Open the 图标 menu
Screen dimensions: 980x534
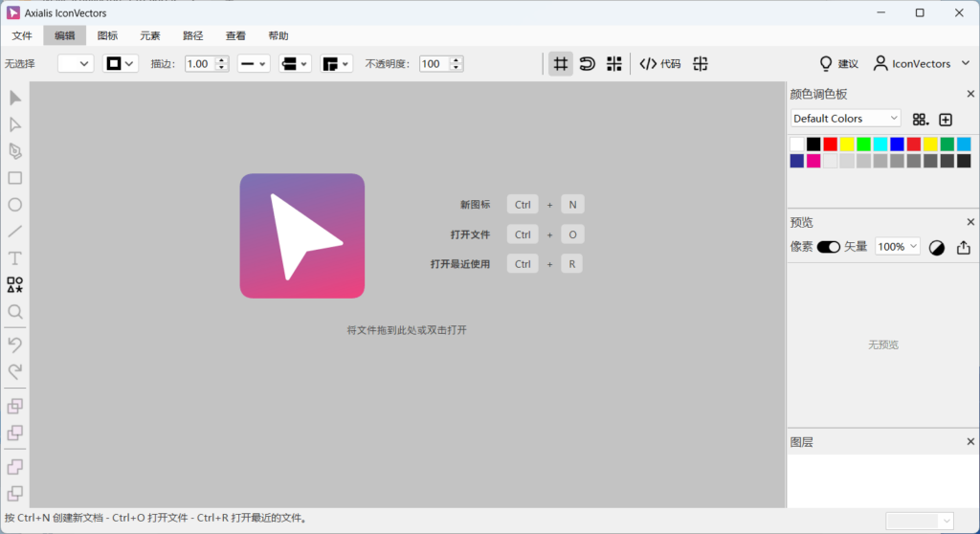pyautogui.click(x=107, y=35)
